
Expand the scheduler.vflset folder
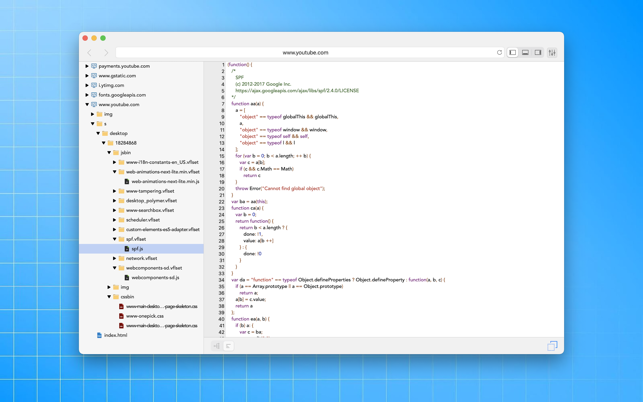(114, 220)
